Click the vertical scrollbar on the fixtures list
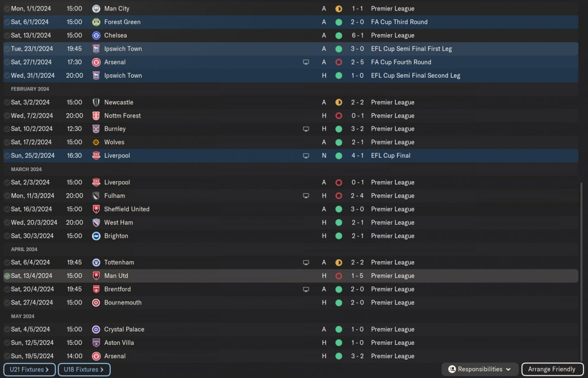This screenshot has height=378, width=588. click(x=582, y=271)
